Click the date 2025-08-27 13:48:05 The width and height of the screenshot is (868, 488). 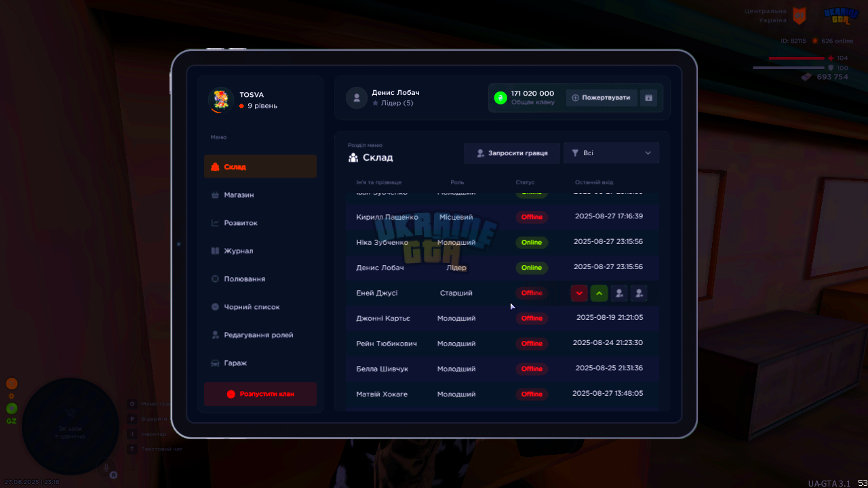(x=608, y=393)
